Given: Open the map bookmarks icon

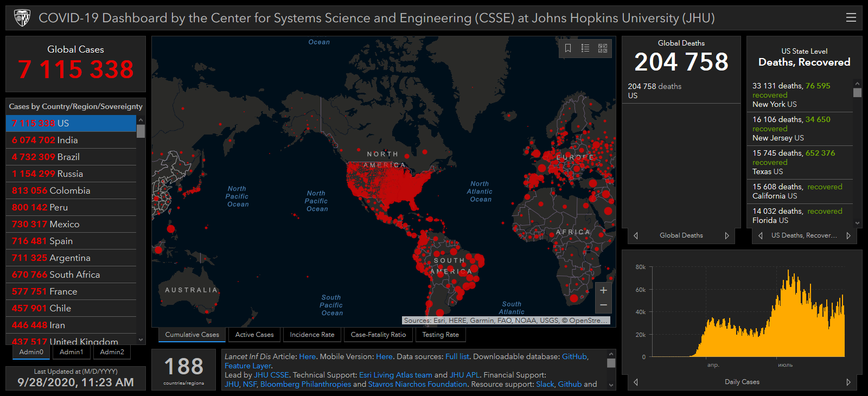Looking at the screenshot, I should coord(568,48).
